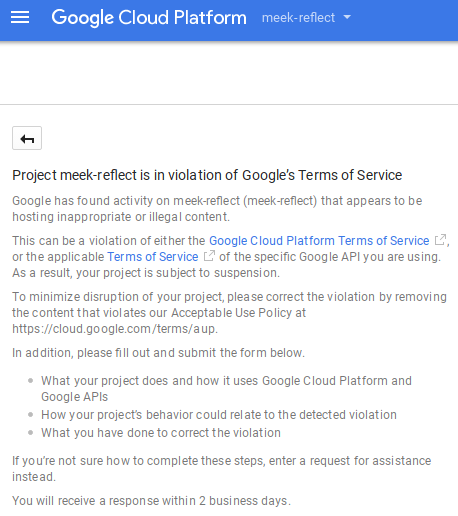
Task: Select bullet about project's behavior and violation
Action: (219, 415)
